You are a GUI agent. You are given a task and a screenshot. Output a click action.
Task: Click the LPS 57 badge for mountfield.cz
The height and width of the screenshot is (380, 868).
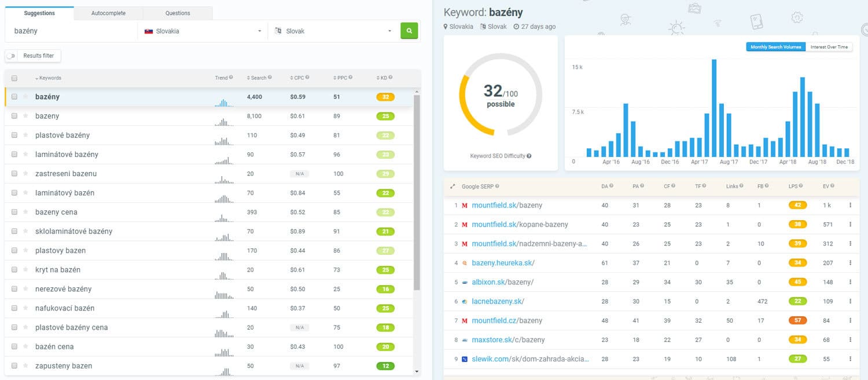[798, 320]
